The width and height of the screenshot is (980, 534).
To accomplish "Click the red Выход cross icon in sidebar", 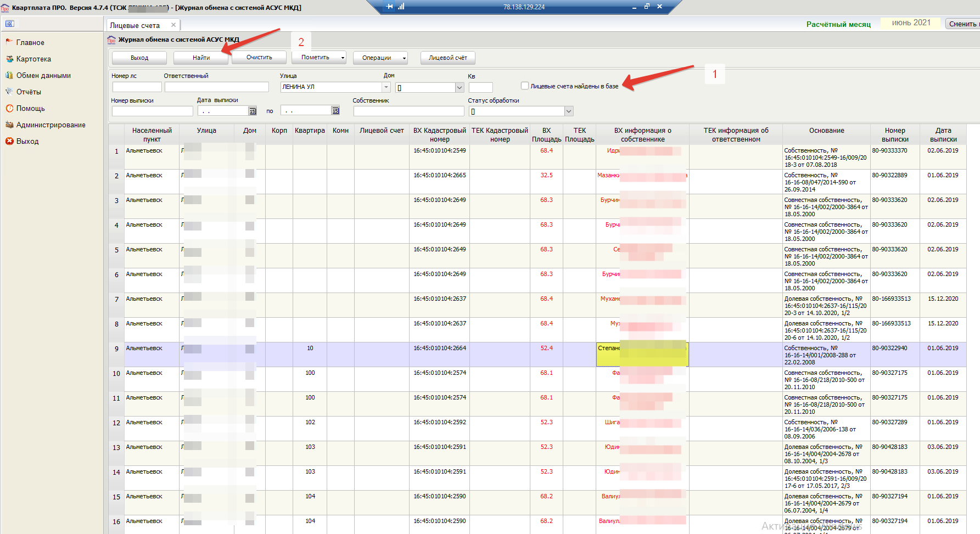I will 9,141.
